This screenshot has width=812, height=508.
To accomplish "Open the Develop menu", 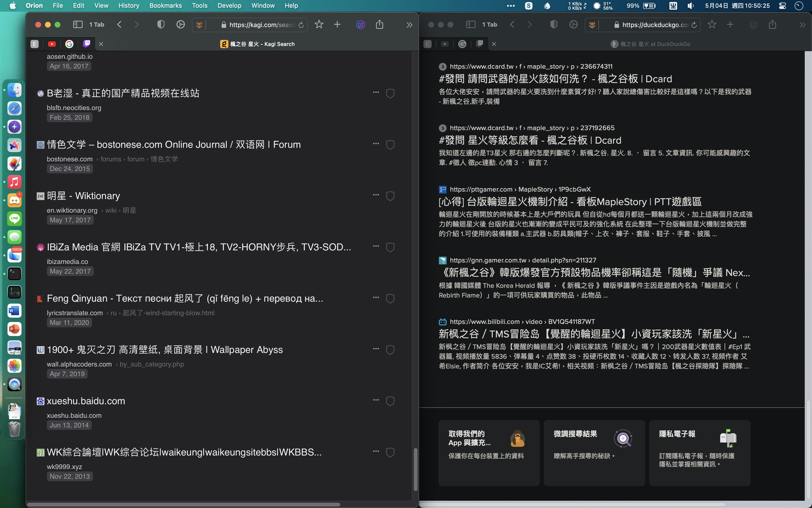I will coord(229,5).
